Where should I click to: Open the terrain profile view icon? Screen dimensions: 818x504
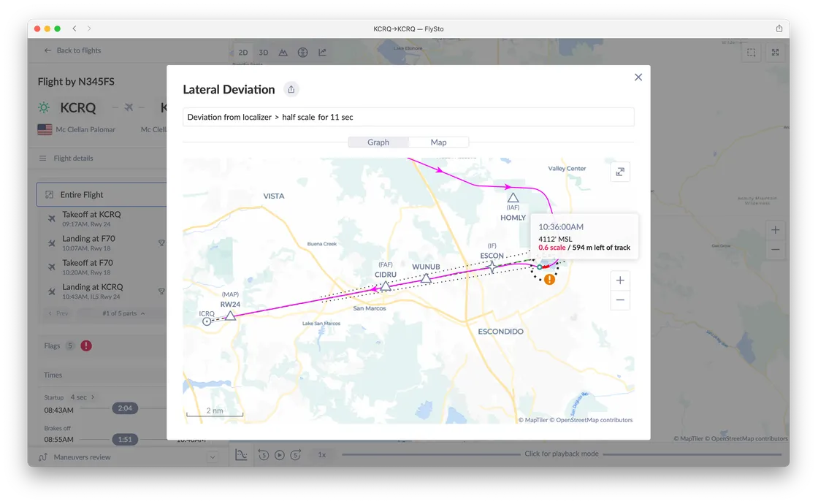(x=283, y=52)
